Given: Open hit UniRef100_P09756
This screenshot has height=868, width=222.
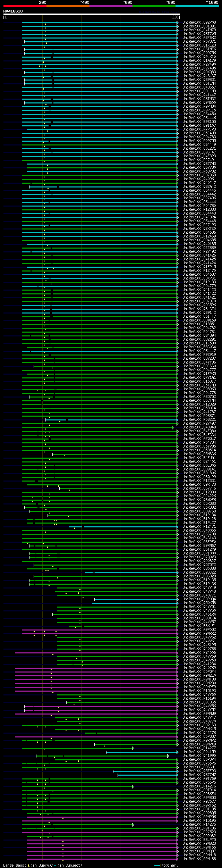Looking at the screenshot, I should tap(199, 53).
